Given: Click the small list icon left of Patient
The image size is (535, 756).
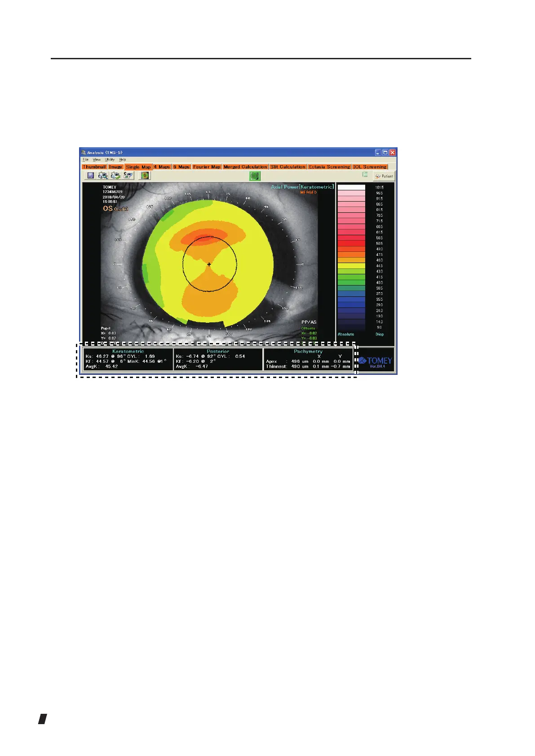Looking at the screenshot, I should click(365, 175).
